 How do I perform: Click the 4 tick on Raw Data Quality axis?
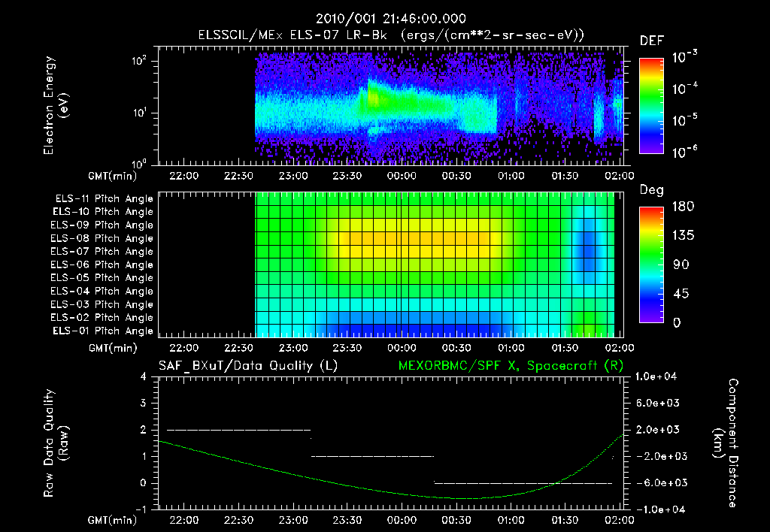pos(144,376)
